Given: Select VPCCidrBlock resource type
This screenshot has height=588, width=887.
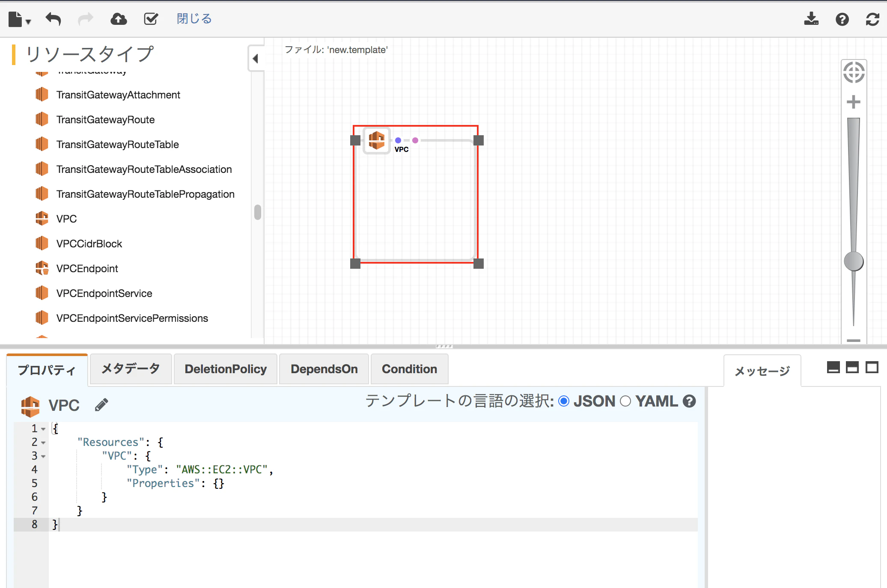Looking at the screenshot, I should (x=89, y=244).
